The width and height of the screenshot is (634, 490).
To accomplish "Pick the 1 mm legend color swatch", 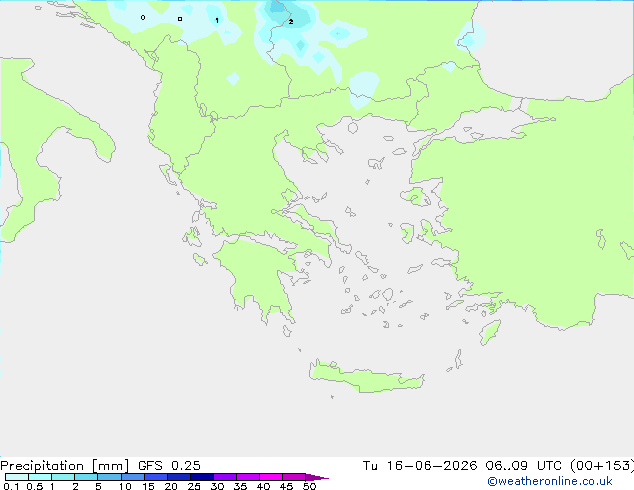I will click(63, 477).
